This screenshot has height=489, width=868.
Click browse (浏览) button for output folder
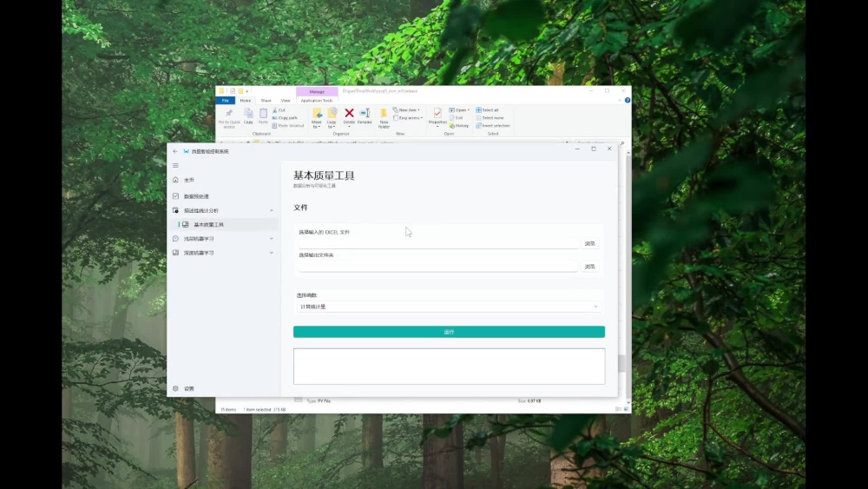click(x=589, y=267)
